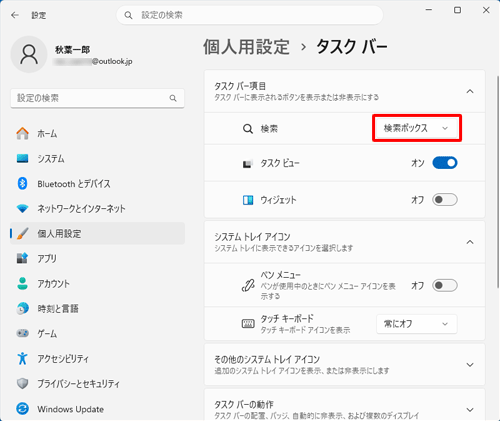Click the sidebar 設定の検索 input field

pos(97,98)
